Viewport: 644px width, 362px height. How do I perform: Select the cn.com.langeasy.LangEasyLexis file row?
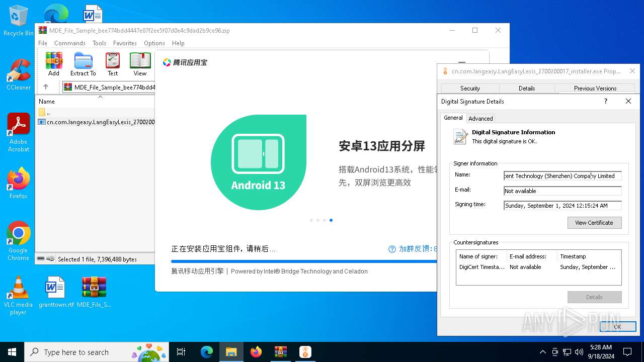(x=96, y=122)
